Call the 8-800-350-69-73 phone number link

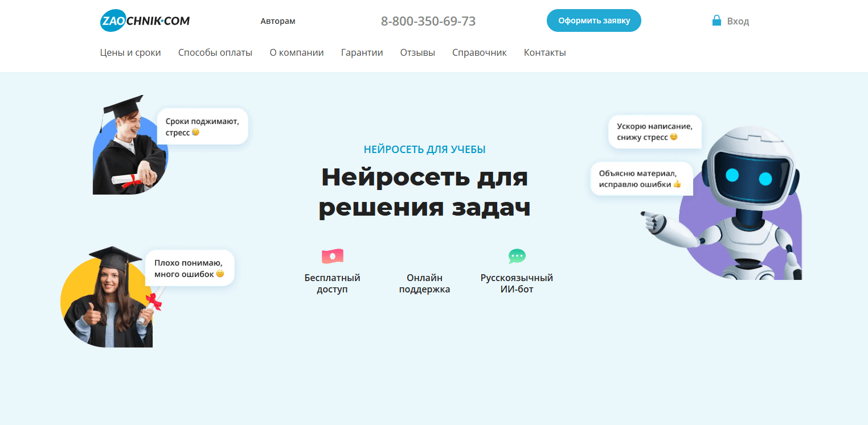click(428, 22)
